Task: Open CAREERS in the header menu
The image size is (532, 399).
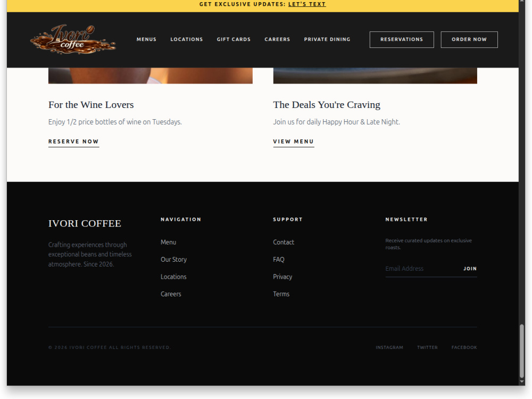Action: click(277, 39)
